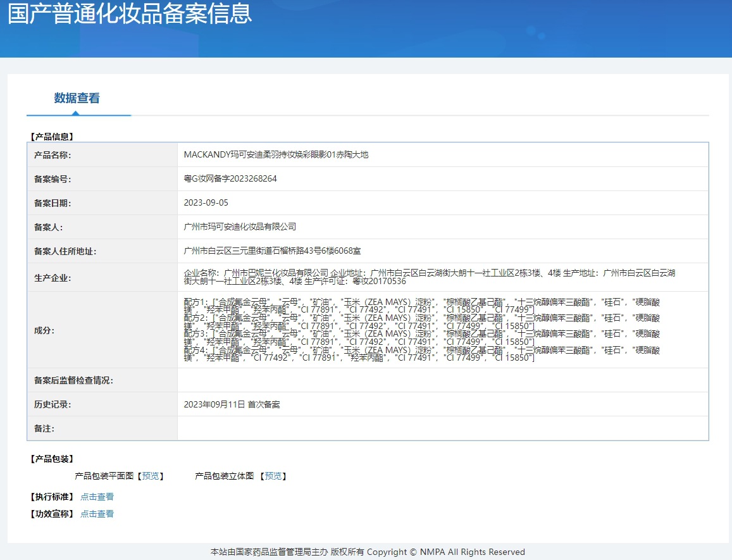
Task: Click the 生产企业 details text
Action: (x=429, y=277)
